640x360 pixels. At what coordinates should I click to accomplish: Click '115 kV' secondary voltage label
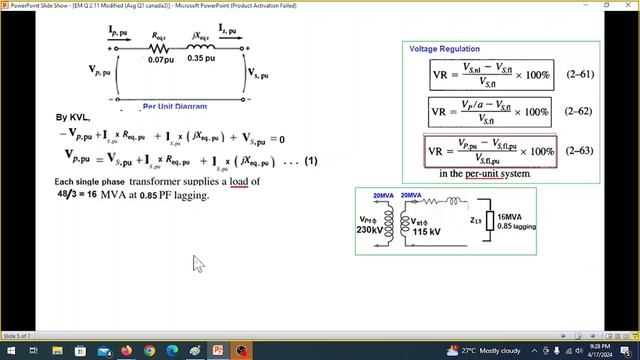427,232
